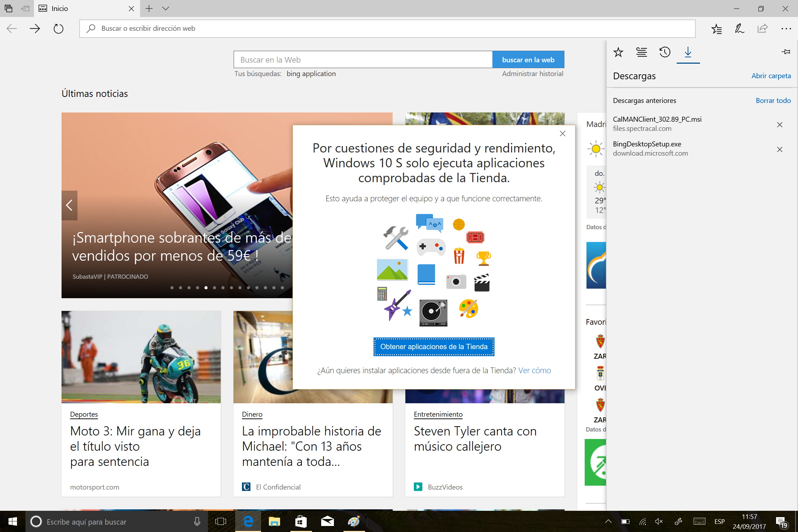
Task: Open File Explorer from taskbar
Action: pos(274,521)
